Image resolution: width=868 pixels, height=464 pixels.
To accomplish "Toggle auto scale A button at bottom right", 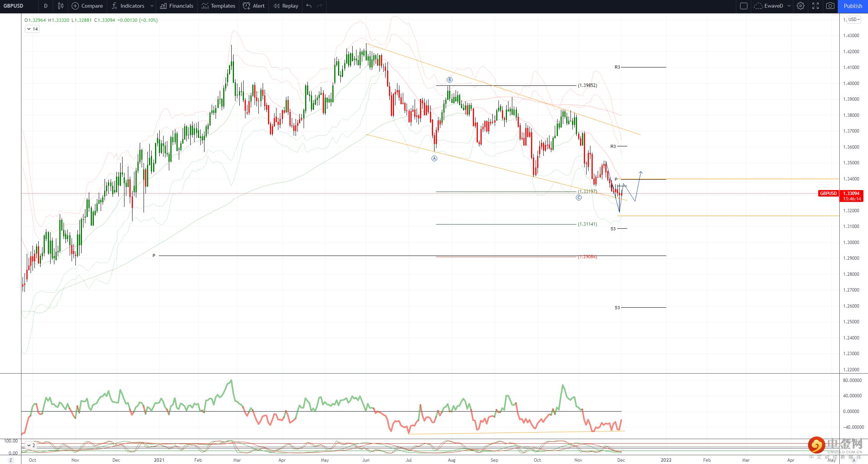I will 854,460.
